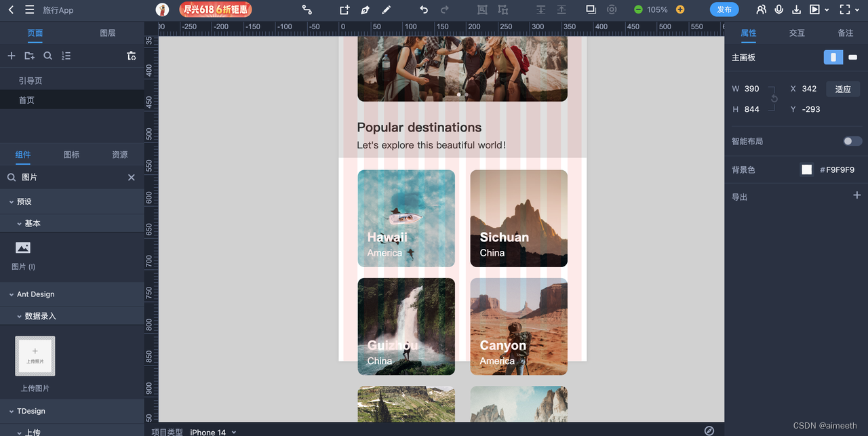The height and width of the screenshot is (436, 868).
Task: Click the download icon in top toolbar
Action: click(797, 9)
